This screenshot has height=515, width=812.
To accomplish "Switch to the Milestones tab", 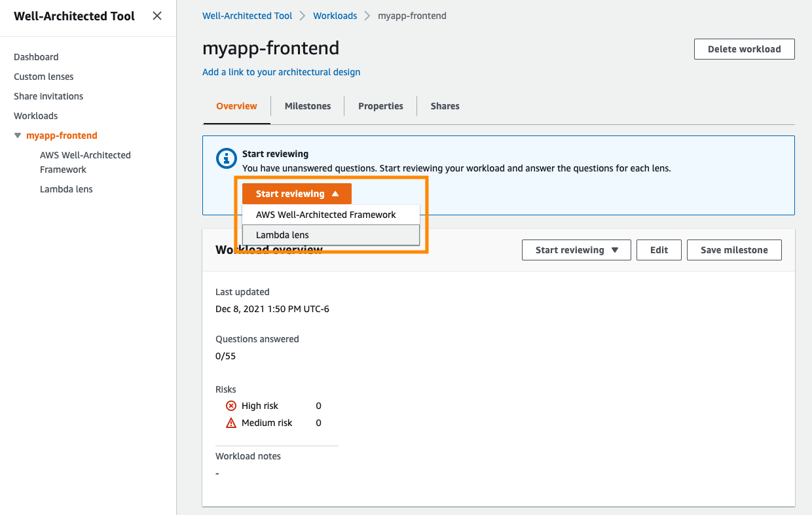I will [308, 106].
